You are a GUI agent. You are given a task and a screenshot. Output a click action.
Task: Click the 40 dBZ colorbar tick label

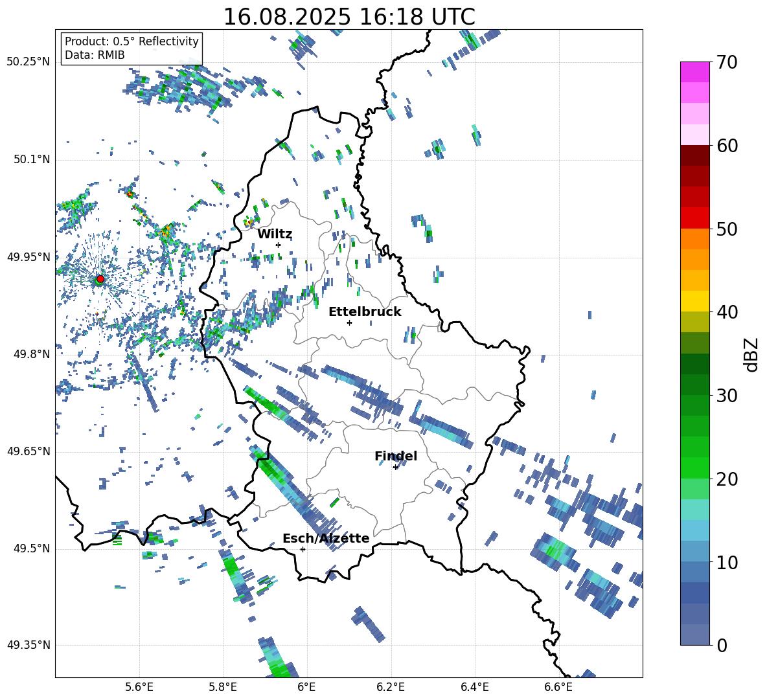point(727,312)
